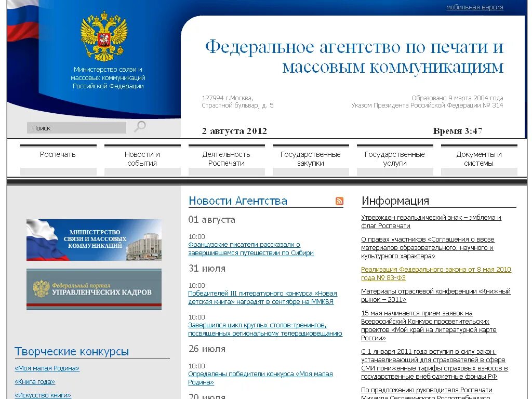Open the Ministry of Communications banner
Viewport: 532px width, 399px height.
[94, 240]
